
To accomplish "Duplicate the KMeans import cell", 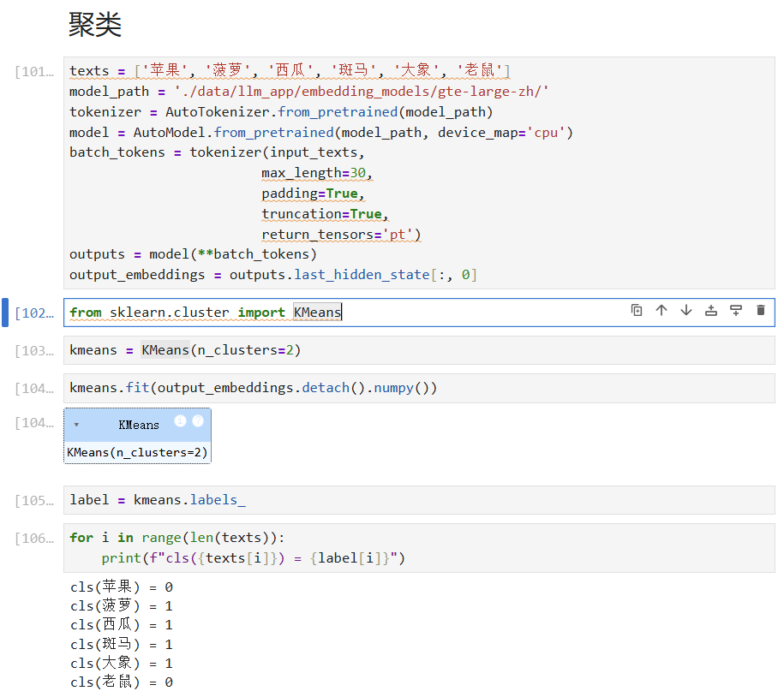I will [637, 311].
